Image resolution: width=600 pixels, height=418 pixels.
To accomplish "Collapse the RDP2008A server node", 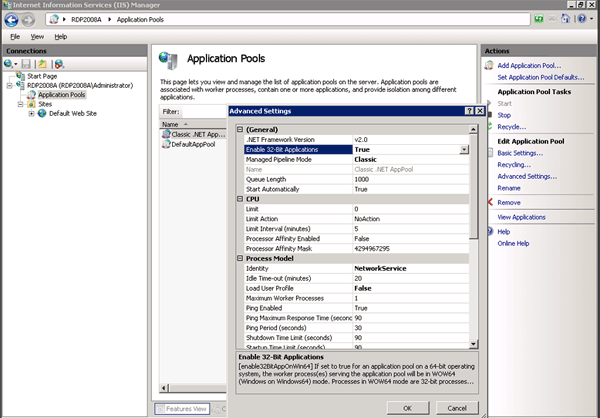I will 10,85.
